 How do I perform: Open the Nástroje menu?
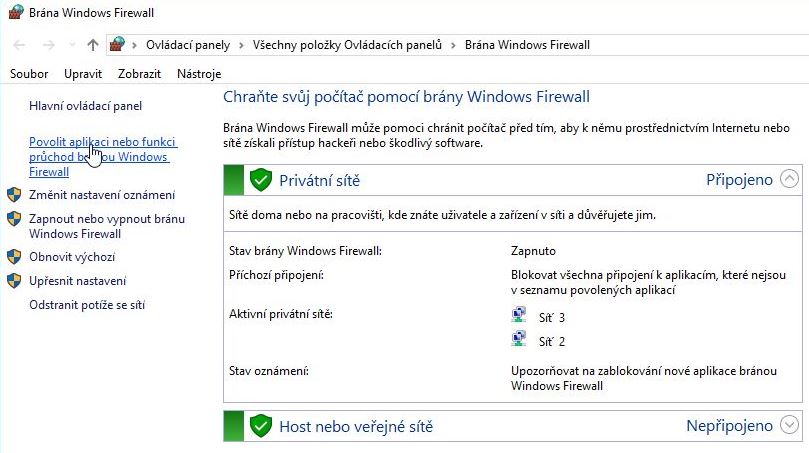199,74
